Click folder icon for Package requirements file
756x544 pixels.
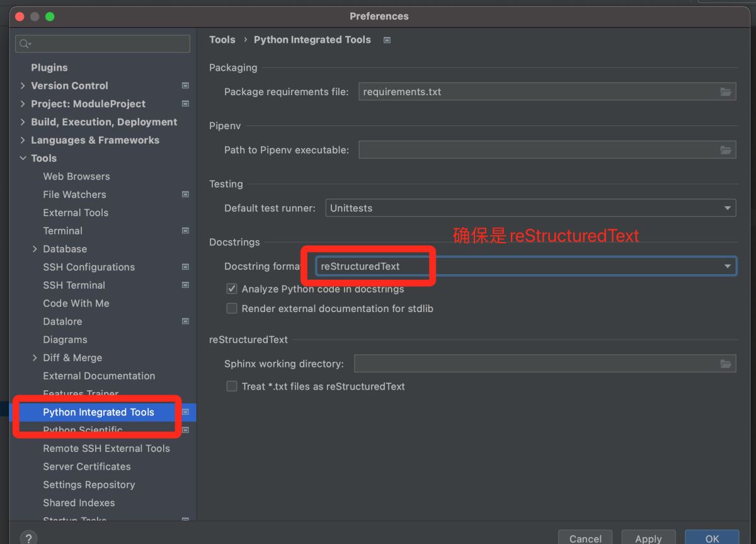click(x=726, y=92)
